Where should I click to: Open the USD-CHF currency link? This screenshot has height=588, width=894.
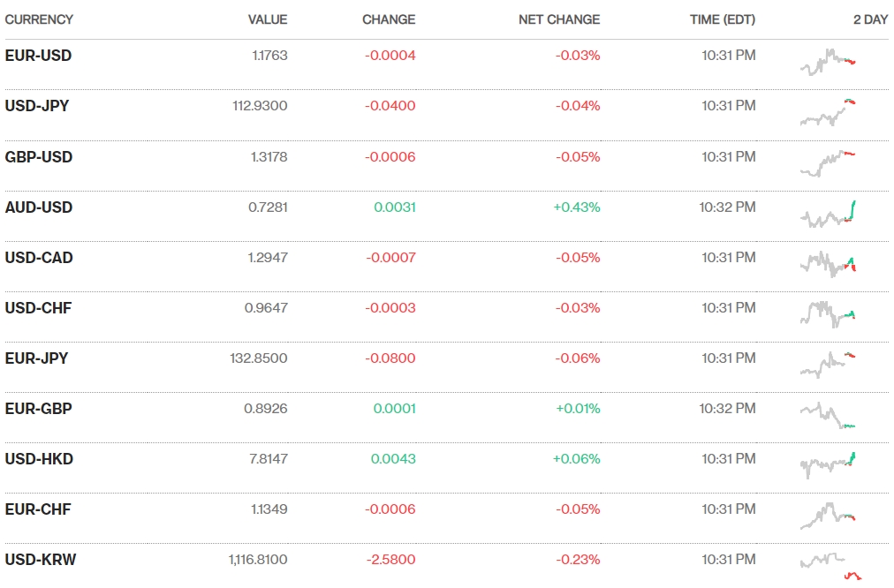coord(38,308)
